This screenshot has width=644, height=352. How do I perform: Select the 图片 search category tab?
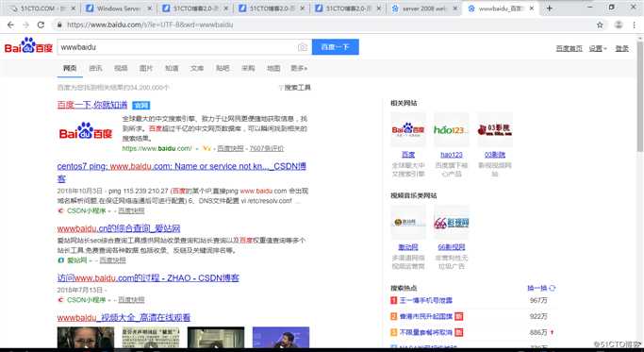146,68
